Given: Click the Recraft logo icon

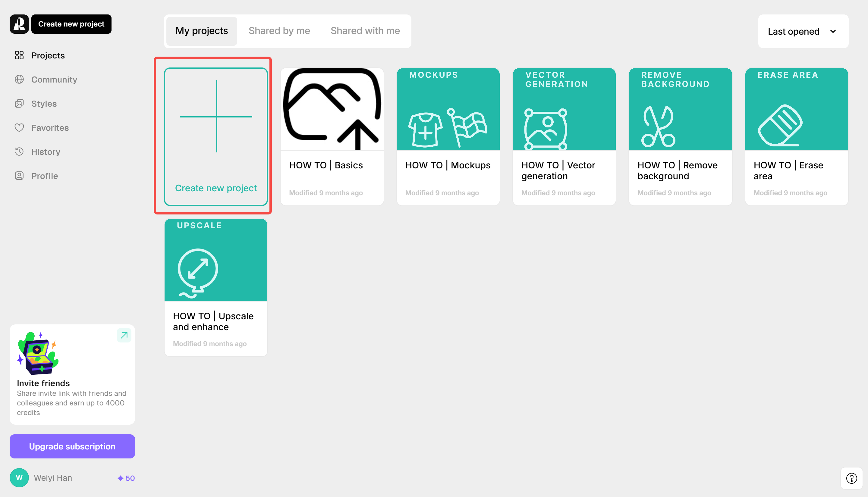Looking at the screenshot, I should [19, 24].
